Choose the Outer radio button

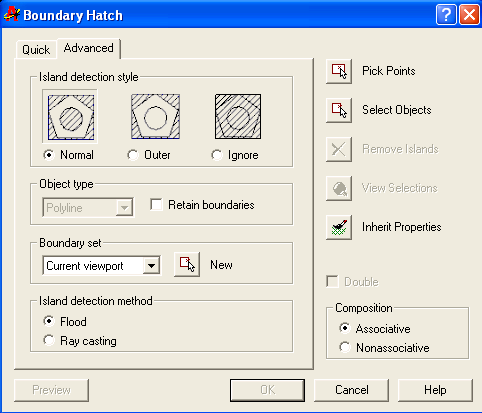coord(133,155)
